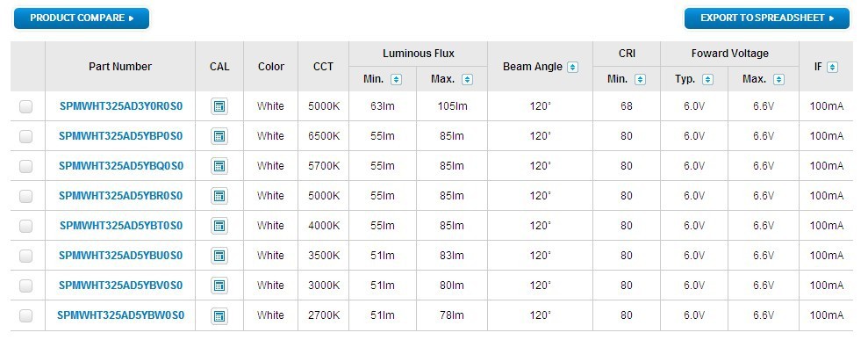Click CAL icon for SPMWHT325AD5YBV0S0

coord(219,286)
